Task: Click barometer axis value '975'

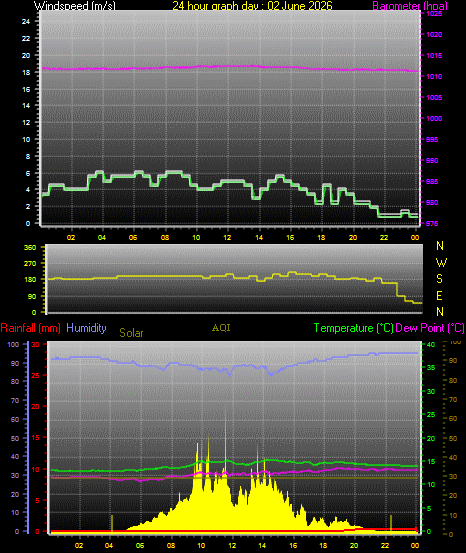Action: [x=432, y=223]
